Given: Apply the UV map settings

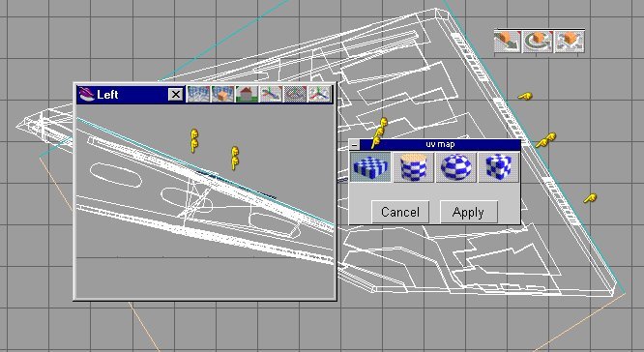Looking at the screenshot, I should (x=468, y=212).
